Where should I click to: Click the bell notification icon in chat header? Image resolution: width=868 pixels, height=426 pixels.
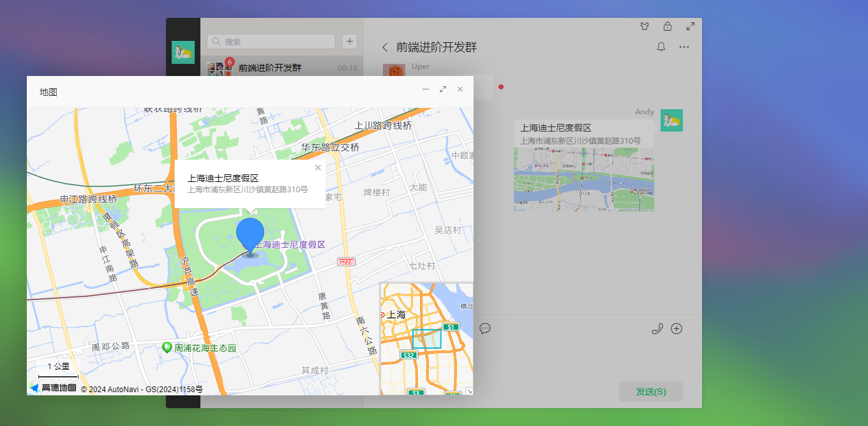pos(661,47)
